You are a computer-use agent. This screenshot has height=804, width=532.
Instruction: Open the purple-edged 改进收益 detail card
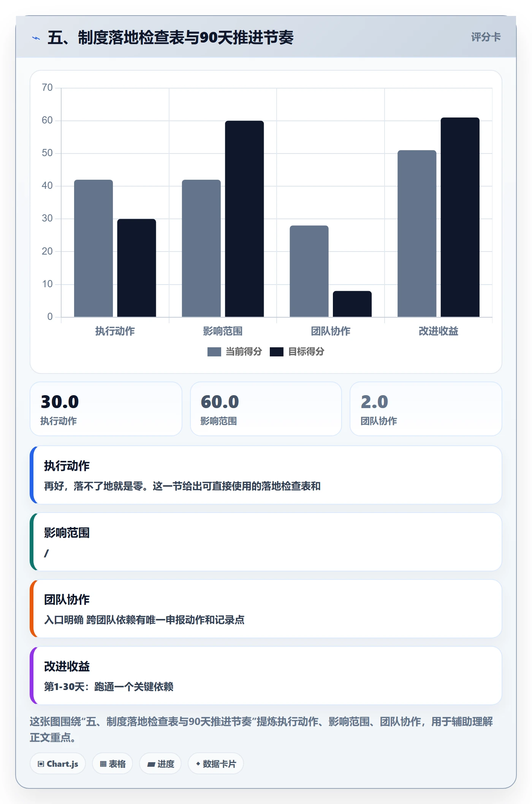(x=266, y=676)
